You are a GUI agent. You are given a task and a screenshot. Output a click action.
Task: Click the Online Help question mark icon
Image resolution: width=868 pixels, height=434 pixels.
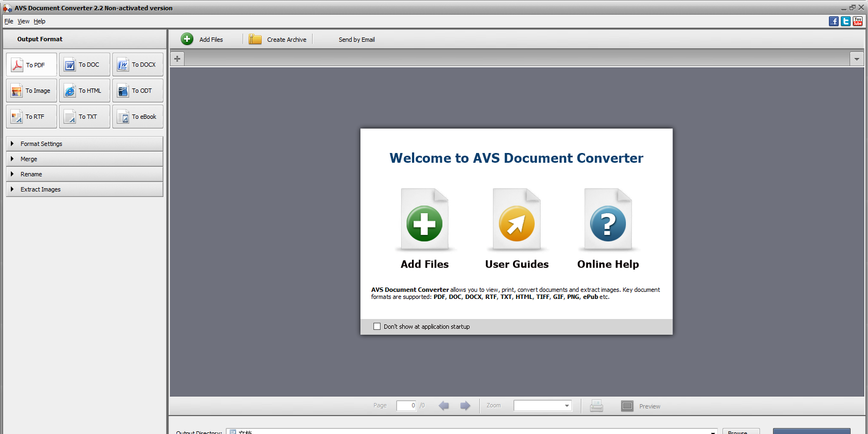point(608,220)
